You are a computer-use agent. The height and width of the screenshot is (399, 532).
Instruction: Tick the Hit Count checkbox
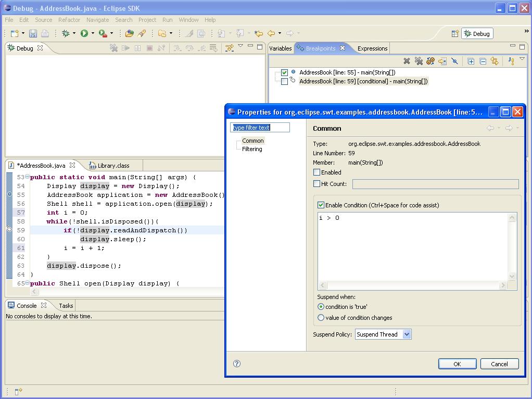point(316,184)
